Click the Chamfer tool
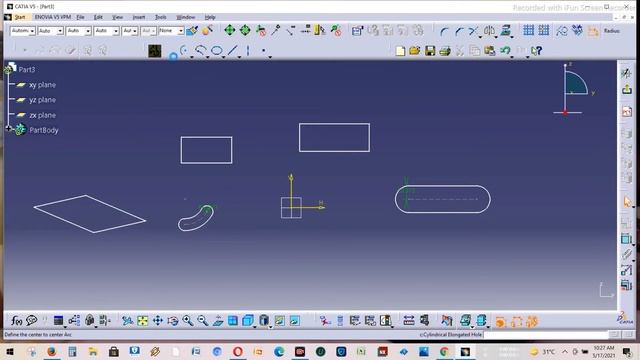Viewport: 640px width, 360px height. click(459, 31)
